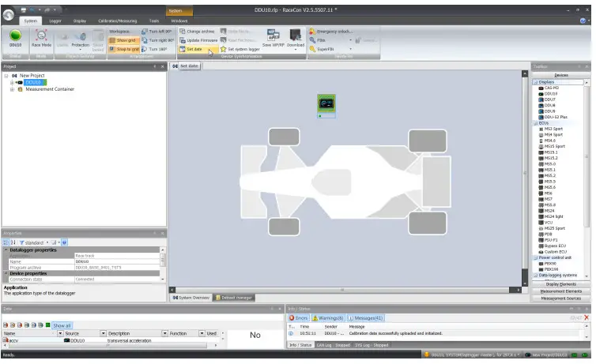The image size is (596, 364).
Task: Toggle the Warnings(6) filter
Action: pos(328,318)
